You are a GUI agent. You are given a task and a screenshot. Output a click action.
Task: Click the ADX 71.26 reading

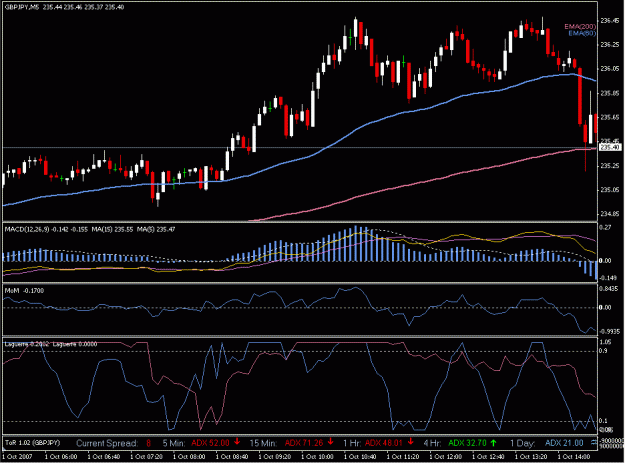click(x=304, y=443)
